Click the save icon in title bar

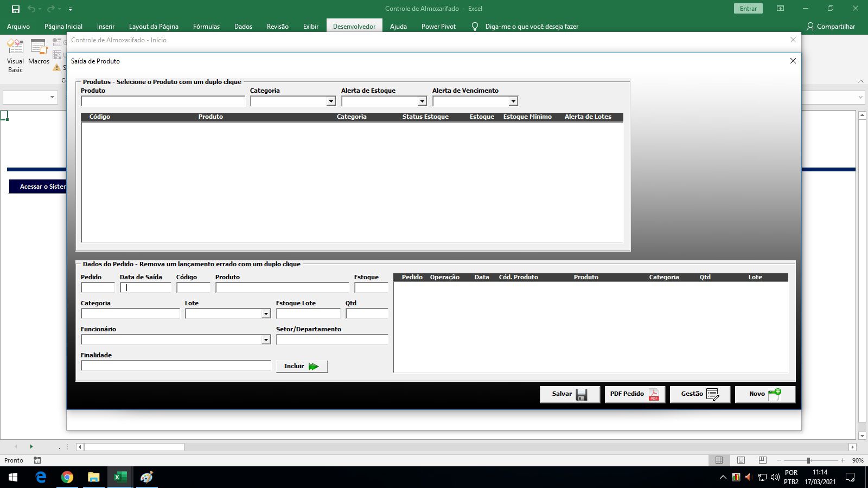[x=16, y=9]
